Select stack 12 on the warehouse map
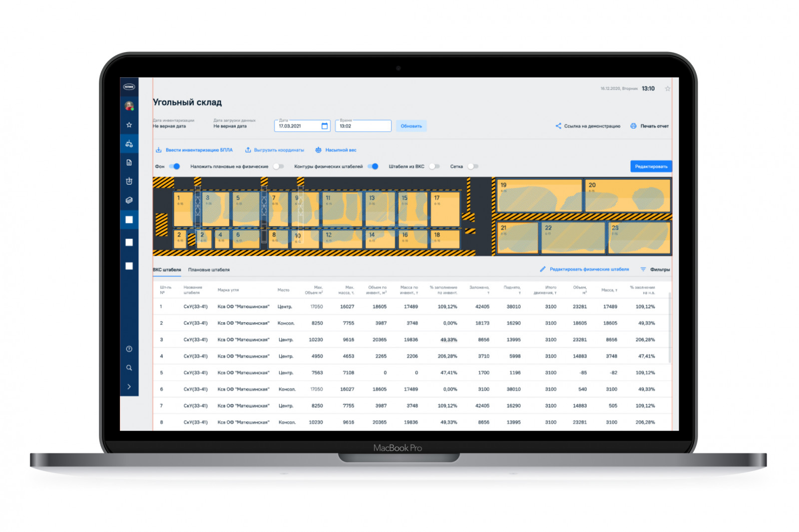Screen dimensions: 799x532 coord(343,239)
